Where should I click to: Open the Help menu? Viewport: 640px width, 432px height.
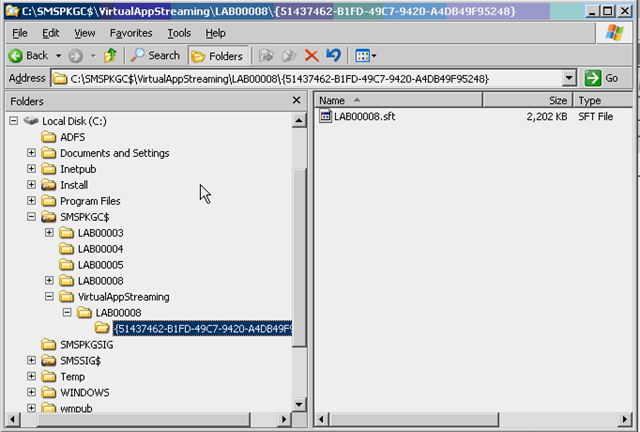[215, 33]
